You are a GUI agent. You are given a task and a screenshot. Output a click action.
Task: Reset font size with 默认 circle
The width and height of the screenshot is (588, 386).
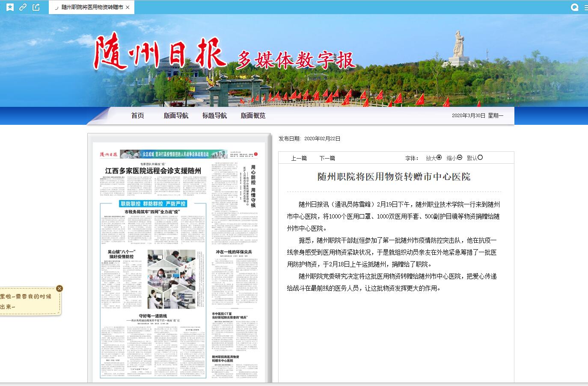[x=480, y=158]
